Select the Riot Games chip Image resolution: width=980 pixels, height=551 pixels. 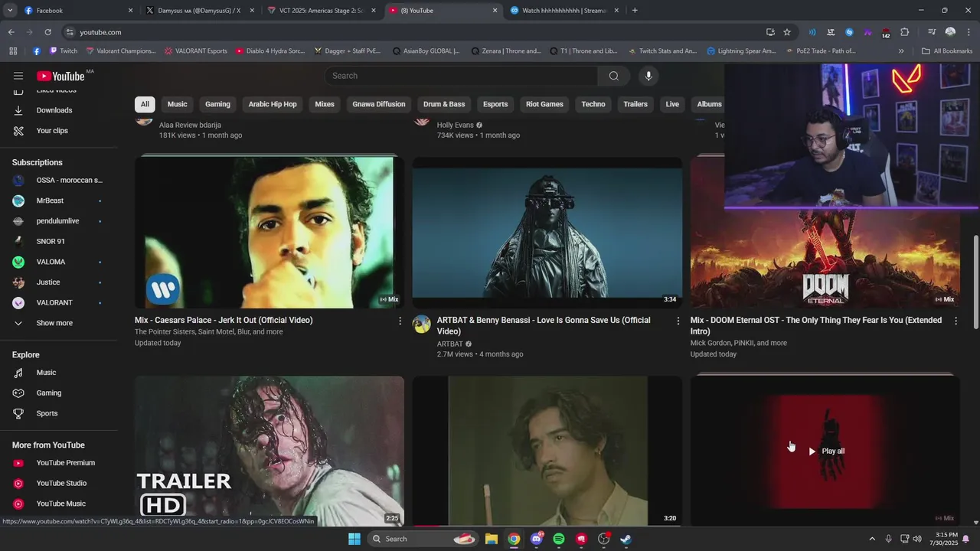(544, 104)
